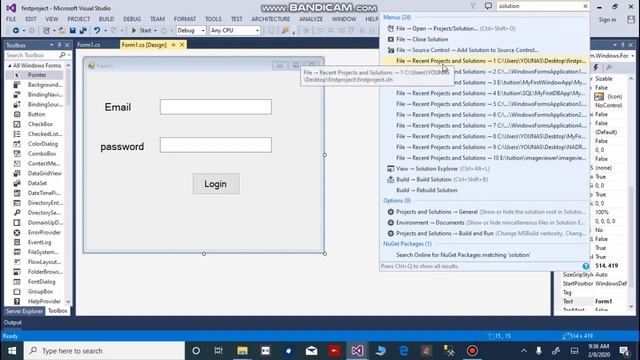Click the DataSet icon in Toolbox
Viewport: 640px width, 360px height.
(17, 183)
